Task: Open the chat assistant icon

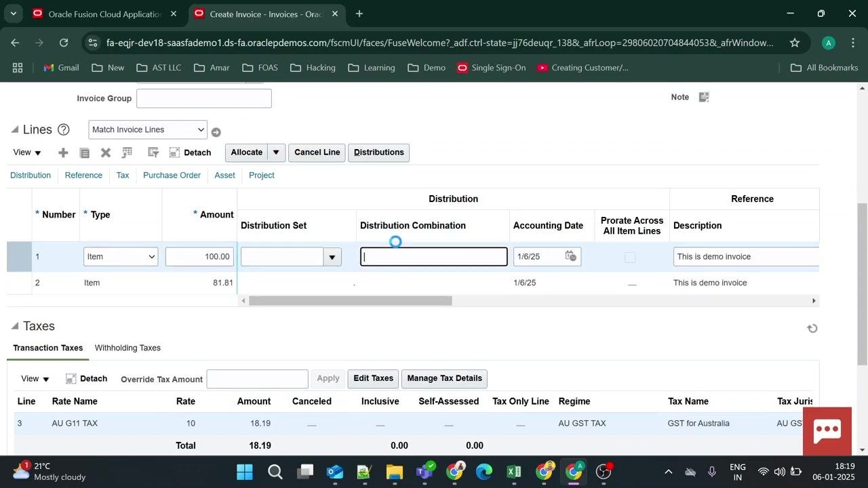Action: click(827, 431)
